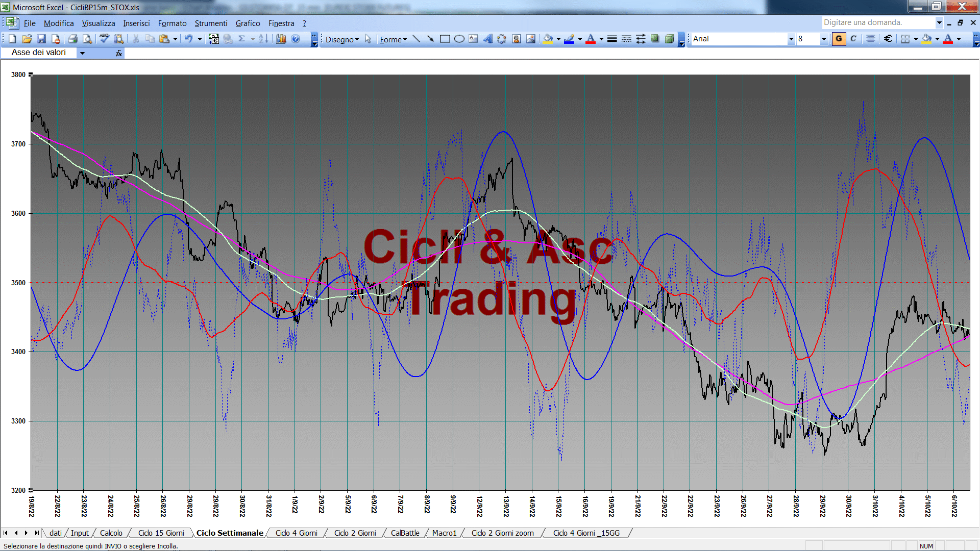The image size is (980, 551).
Task: Switch to the dati sheet tab
Action: (55, 533)
